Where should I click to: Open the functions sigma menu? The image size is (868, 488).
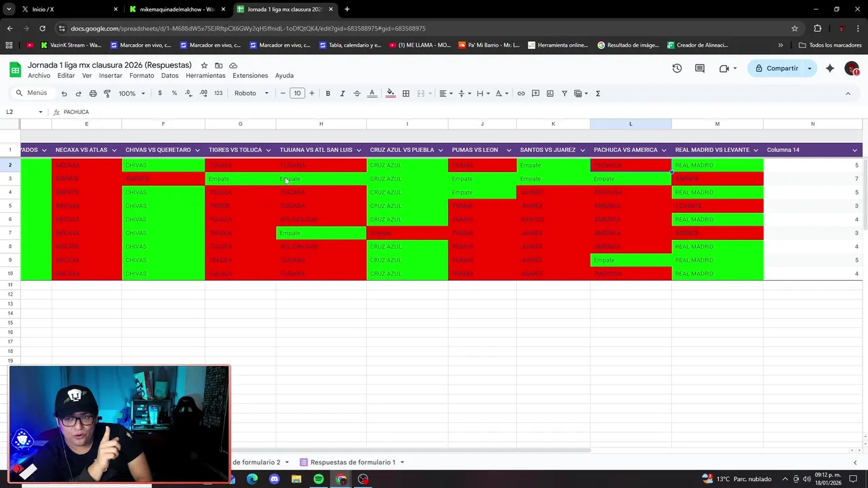598,94
